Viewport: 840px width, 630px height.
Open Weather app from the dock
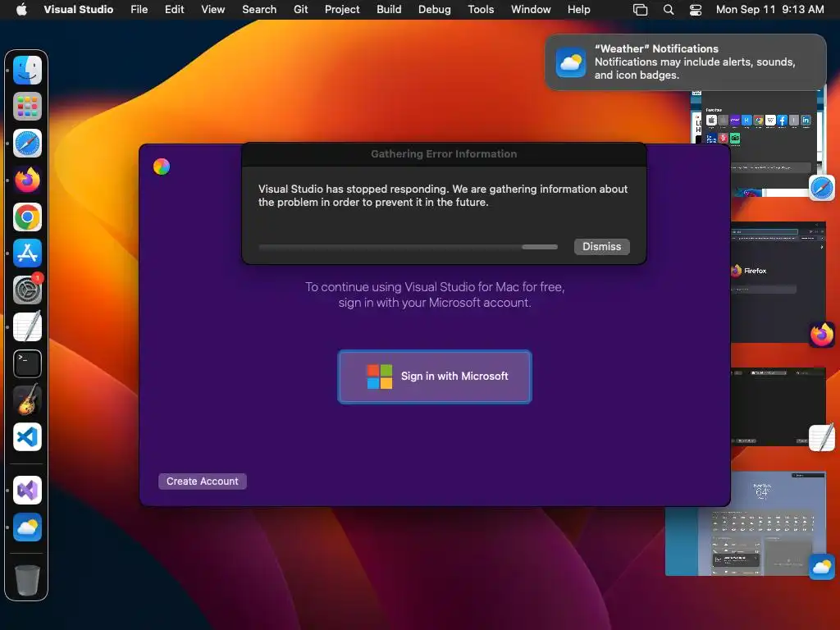coord(27,527)
